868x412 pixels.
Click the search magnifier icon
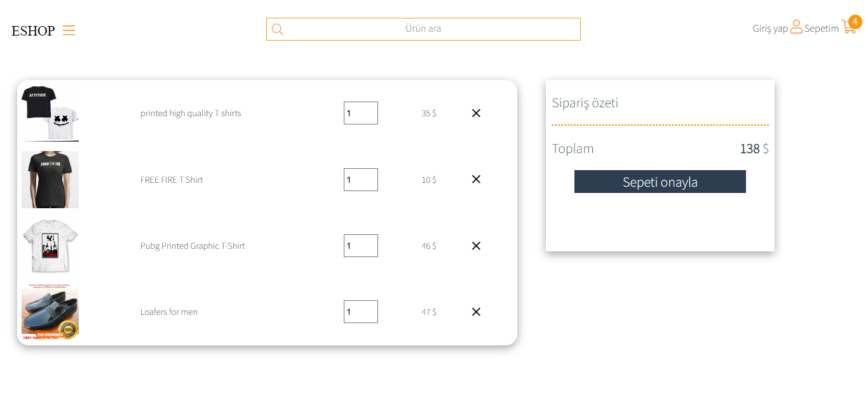tap(278, 29)
